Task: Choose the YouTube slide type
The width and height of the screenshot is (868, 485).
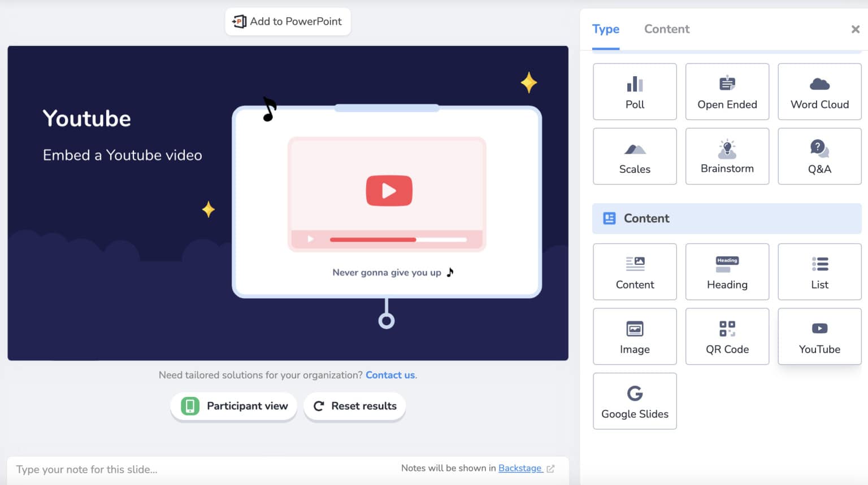Action: pyautogui.click(x=819, y=337)
